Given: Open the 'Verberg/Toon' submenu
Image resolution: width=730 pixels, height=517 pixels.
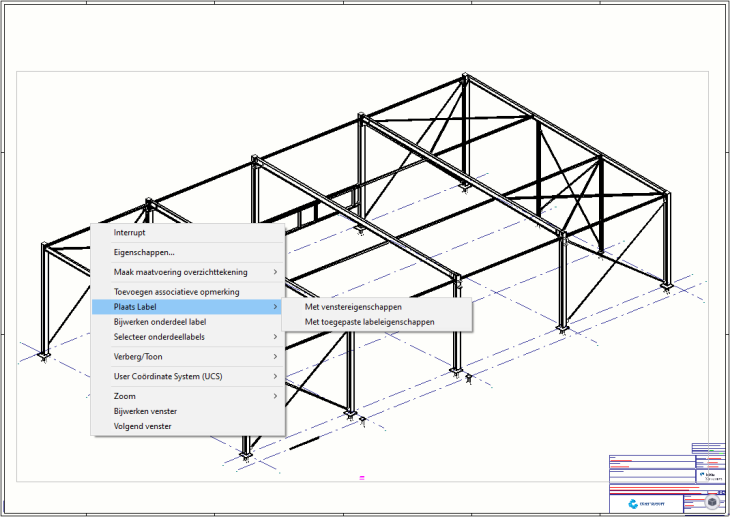Looking at the screenshot, I should [x=138, y=356].
